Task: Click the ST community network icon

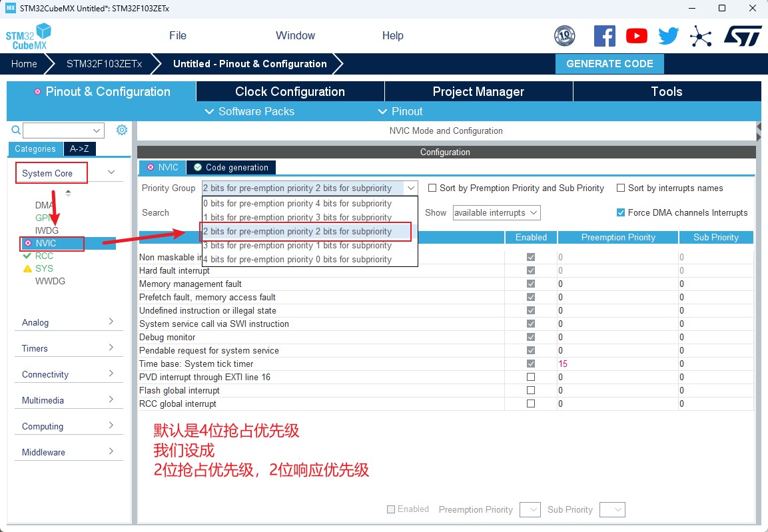Action: click(701, 36)
